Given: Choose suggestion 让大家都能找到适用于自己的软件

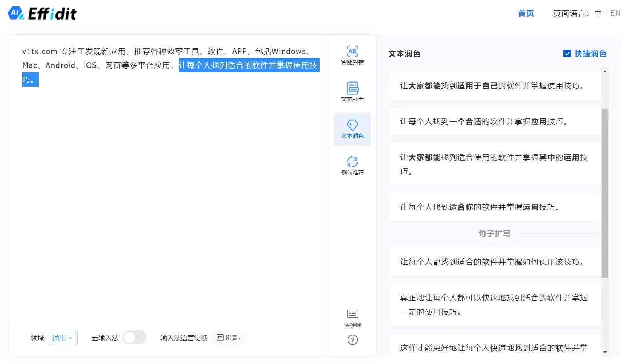Looking at the screenshot, I should click(494, 86).
